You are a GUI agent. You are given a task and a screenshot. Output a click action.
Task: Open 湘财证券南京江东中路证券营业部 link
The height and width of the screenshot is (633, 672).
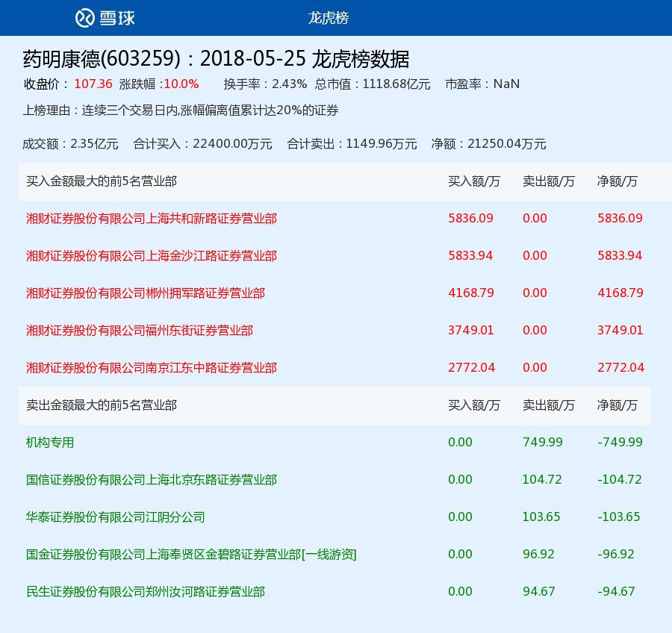click(152, 368)
